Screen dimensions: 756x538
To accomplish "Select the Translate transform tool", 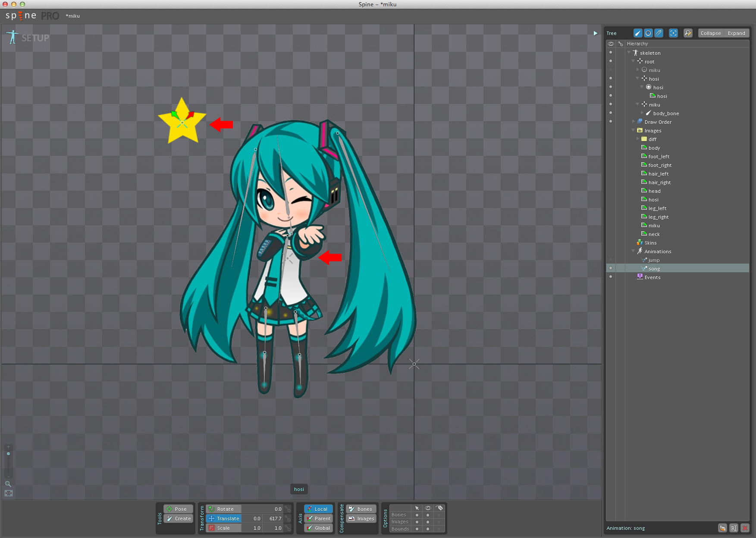I will (223, 519).
